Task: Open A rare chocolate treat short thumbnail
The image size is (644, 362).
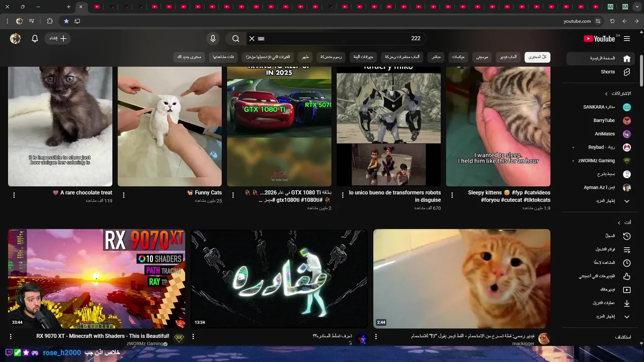Action: click(60, 126)
